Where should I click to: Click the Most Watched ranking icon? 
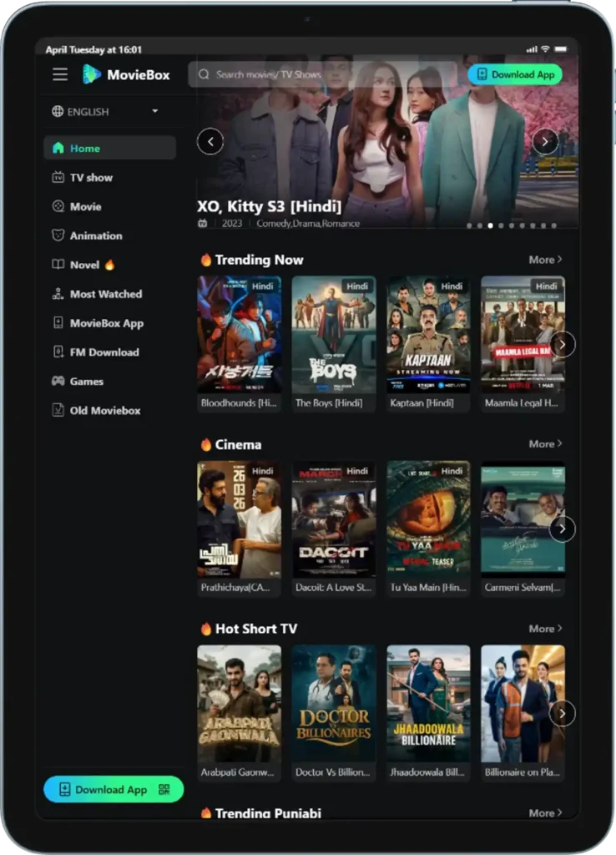[58, 293]
